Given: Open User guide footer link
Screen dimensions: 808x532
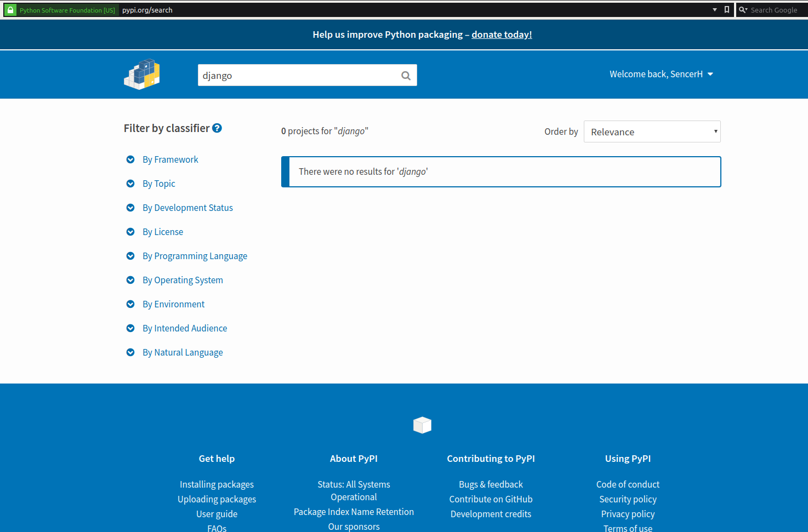Looking at the screenshot, I should point(217,514).
